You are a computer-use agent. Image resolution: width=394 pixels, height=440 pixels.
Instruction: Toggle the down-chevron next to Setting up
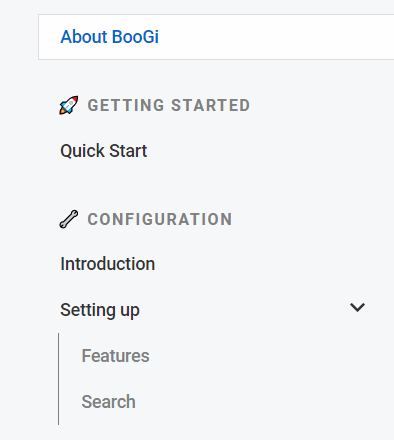[x=357, y=307]
